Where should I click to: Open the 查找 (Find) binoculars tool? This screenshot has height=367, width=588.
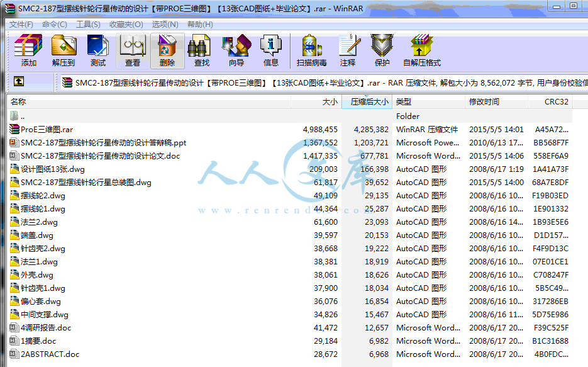click(202, 50)
